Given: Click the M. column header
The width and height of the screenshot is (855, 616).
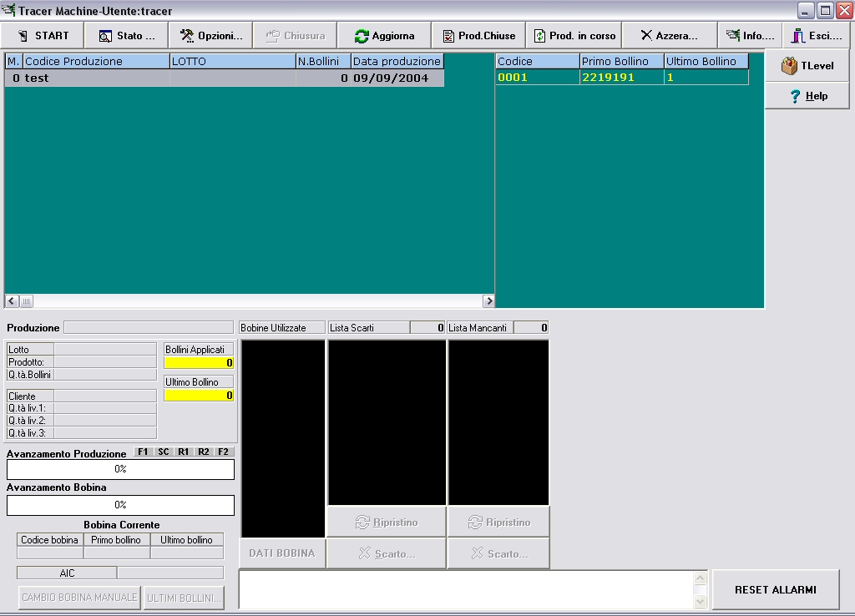Looking at the screenshot, I should [13, 61].
